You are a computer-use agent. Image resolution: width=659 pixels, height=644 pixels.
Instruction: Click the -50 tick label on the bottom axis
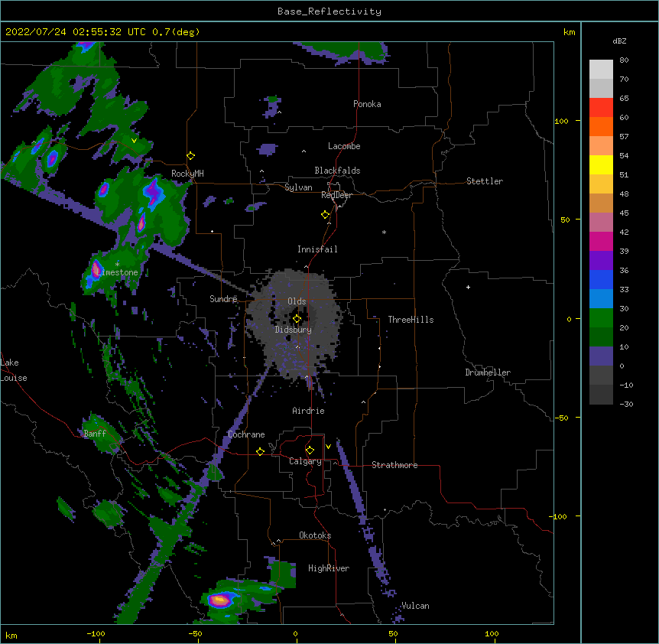coord(195,633)
